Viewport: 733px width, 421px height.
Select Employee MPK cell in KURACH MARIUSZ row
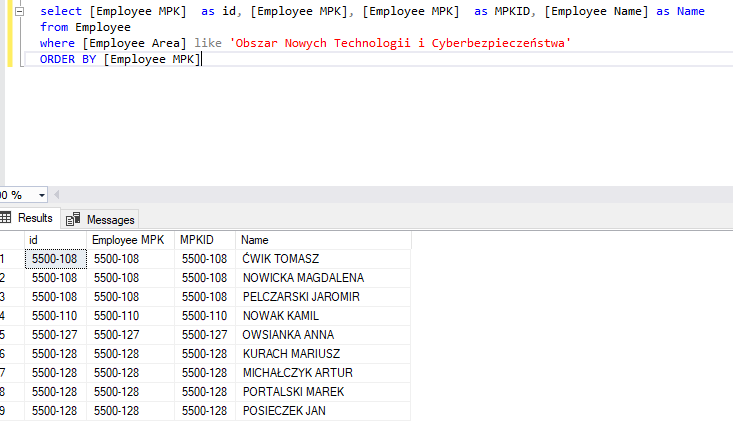pos(130,354)
